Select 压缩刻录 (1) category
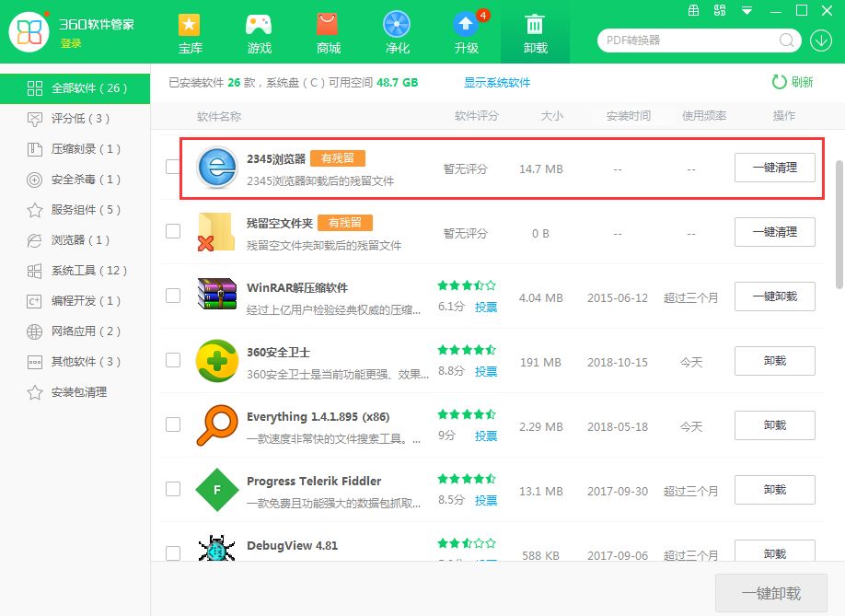The height and width of the screenshot is (616, 845). pyautogui.click(x=75, y=149)
